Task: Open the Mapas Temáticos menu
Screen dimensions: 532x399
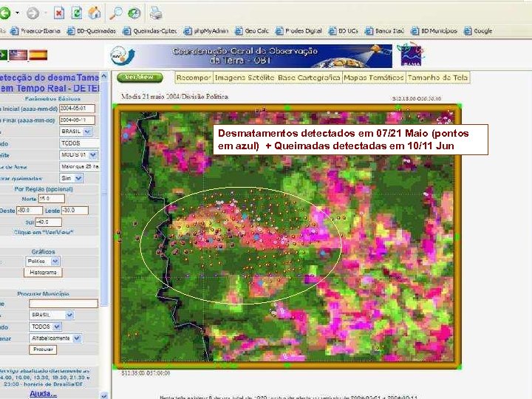Action: 374,78
